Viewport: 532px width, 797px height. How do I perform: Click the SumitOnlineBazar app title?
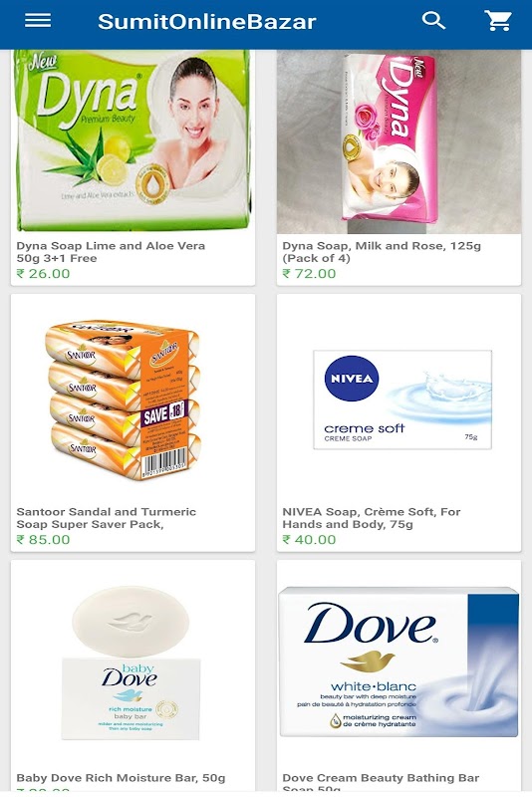click(x=207, y=22)
